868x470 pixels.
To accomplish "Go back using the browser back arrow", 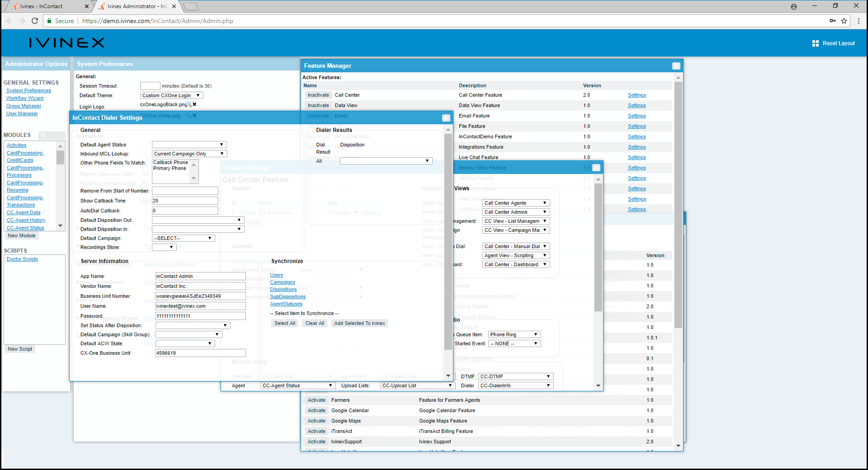I will [9, 21].
